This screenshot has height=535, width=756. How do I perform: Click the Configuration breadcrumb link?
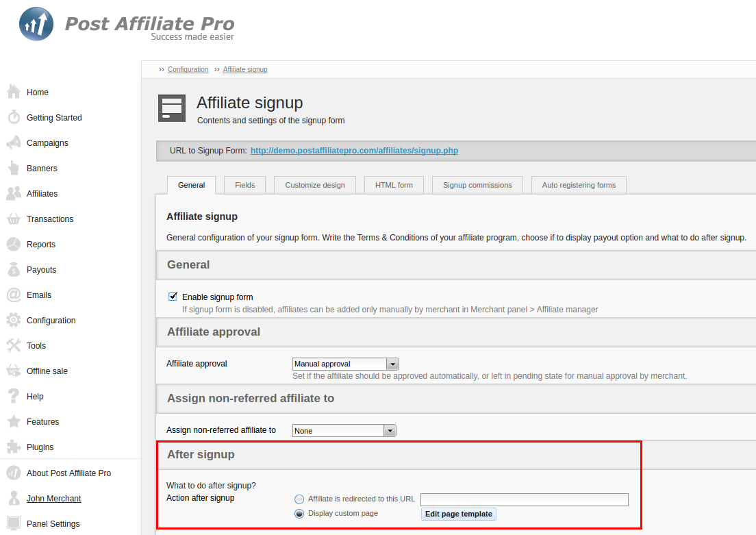(x=188, y=69)
